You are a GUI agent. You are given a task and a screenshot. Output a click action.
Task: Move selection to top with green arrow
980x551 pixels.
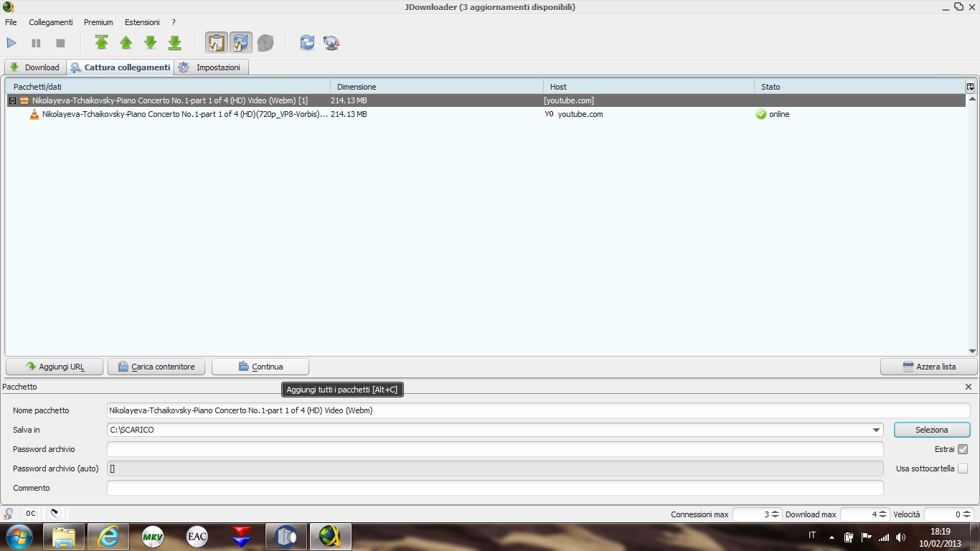point(102,43)
